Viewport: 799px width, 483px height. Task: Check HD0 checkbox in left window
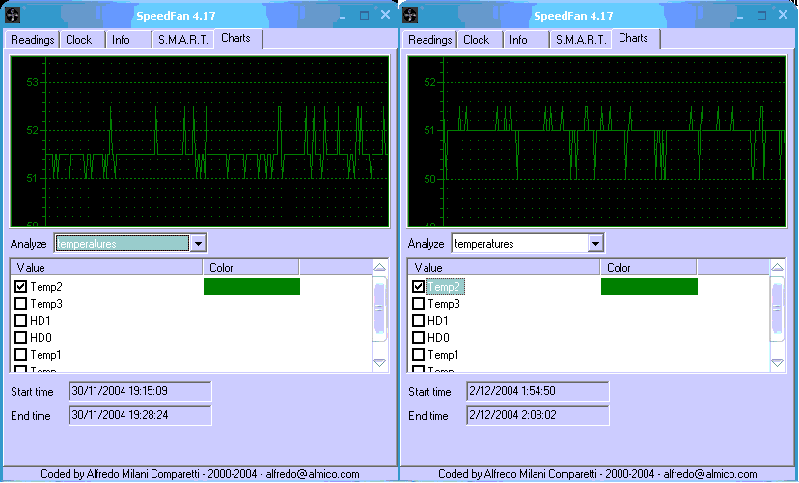(20, 337)
